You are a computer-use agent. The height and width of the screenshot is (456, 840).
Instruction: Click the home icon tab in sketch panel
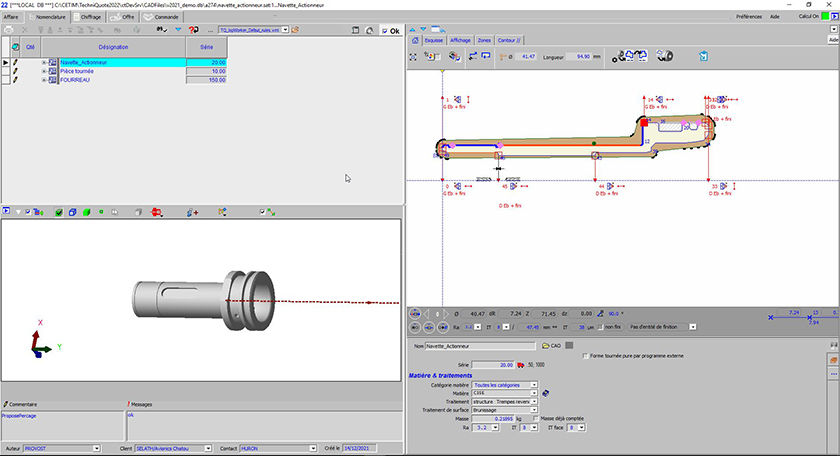pos(416,40)
